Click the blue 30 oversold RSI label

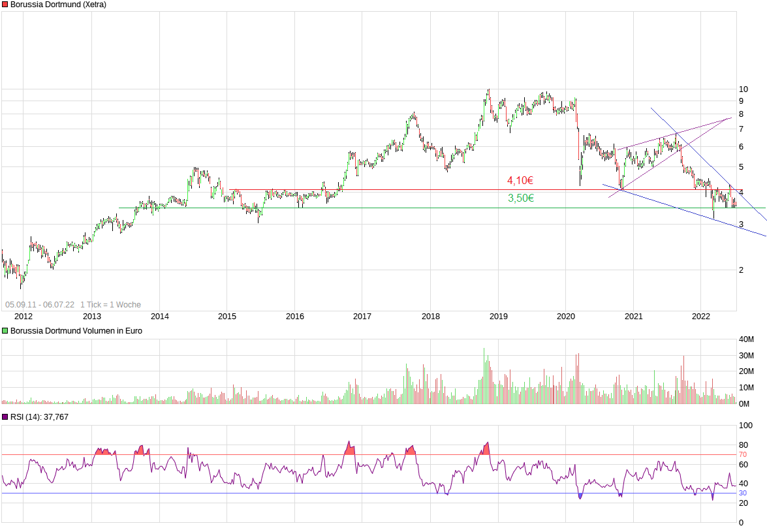(742, 493)
